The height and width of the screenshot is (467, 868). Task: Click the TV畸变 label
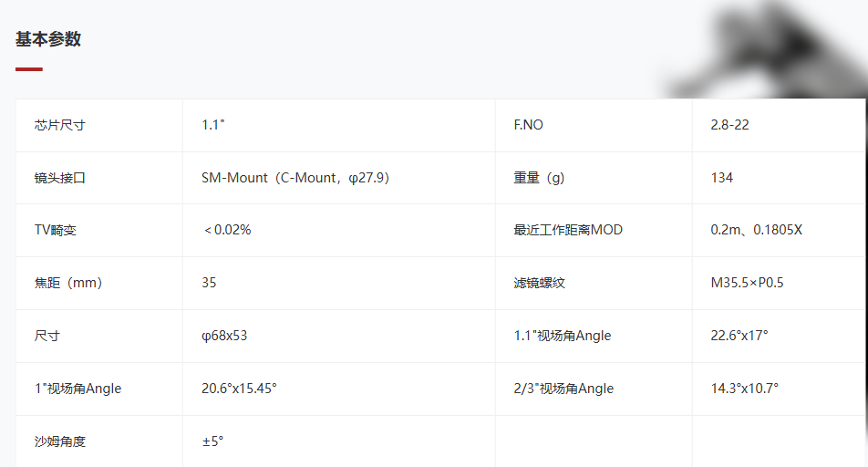pyautogui.click(x=56, y=230)
